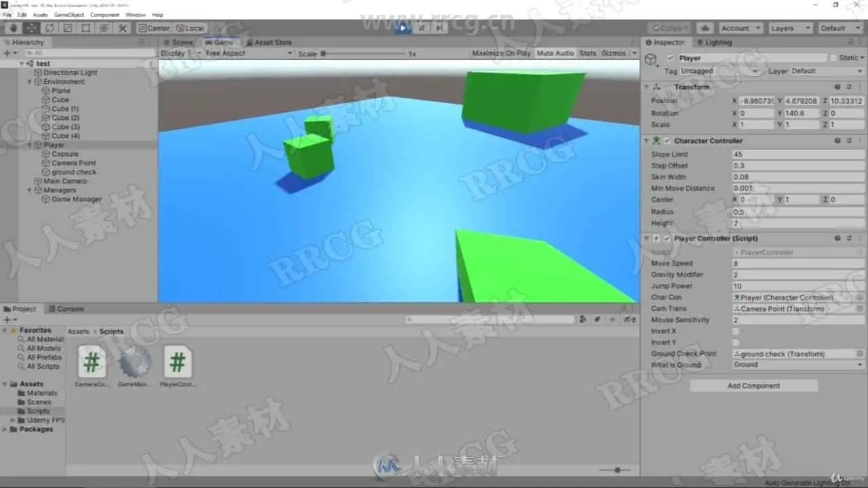
Task: Toggle the Player active checkbox
Action: [671, 58]
